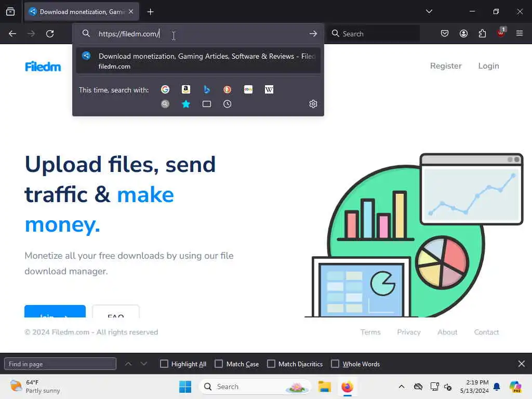Search this time with Google
The width and height of the screenshot is (532, 399).
pyautogui.click(x=165, y=89)
